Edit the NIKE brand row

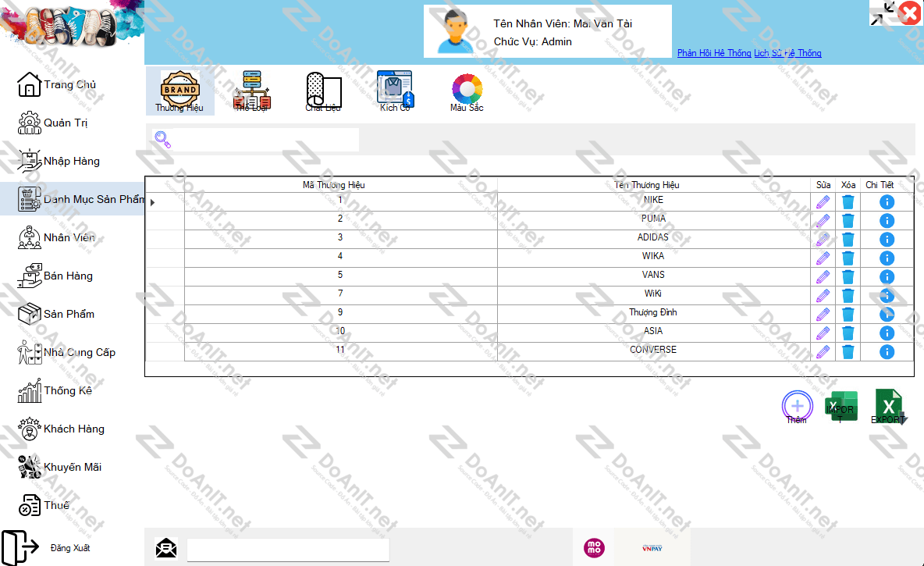click(x=823, y=201)
